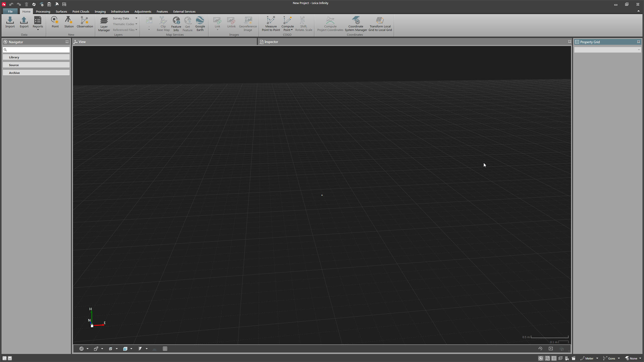Viewport: 644px width, 362px height.
Task: Switch to the Point Clouds ribbon tab
Action: (81, 12)
